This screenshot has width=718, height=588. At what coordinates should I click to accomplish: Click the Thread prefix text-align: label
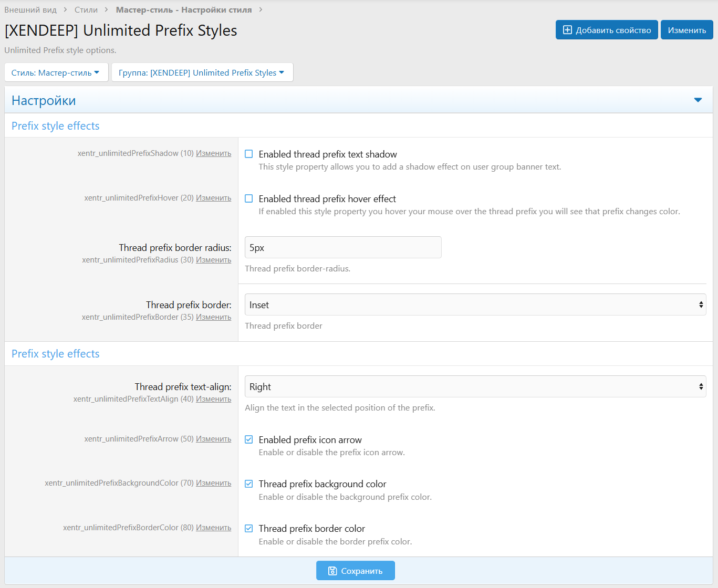pos(183,386)
